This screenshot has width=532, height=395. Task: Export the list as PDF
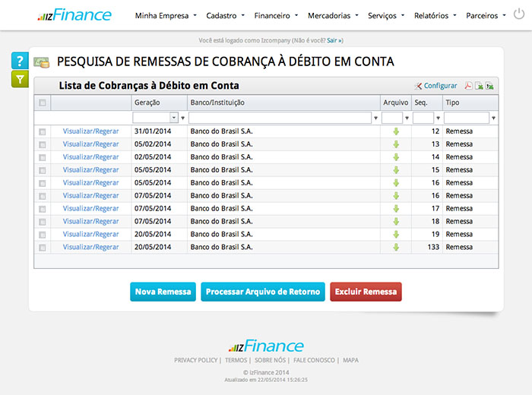click(469, 86)
